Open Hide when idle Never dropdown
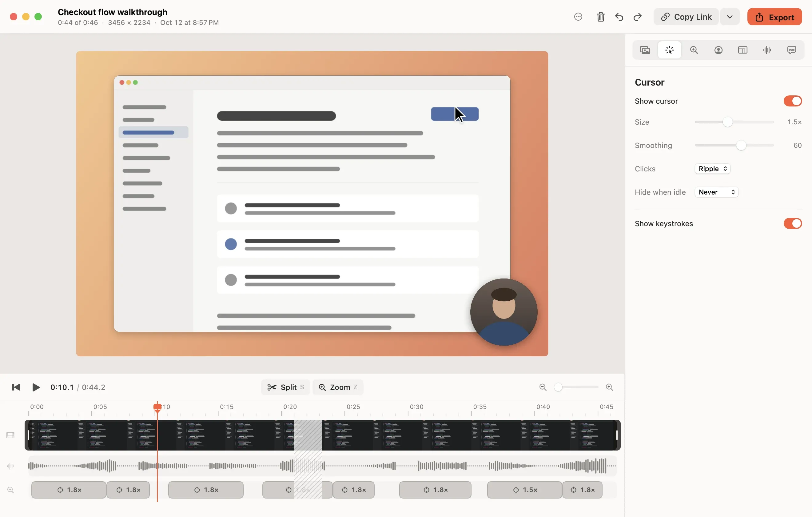The width and height of the screenshot is (812, 517). (x=717, y=192)
